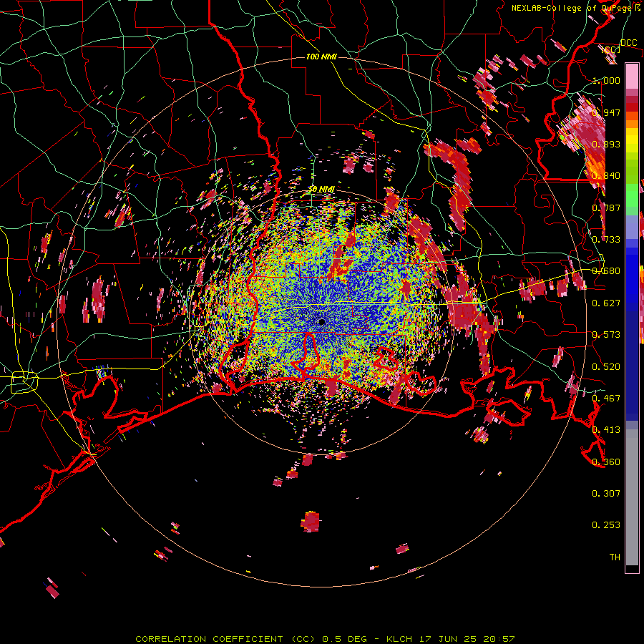644x644 pixels.
Task: Select the 0.413 legend value
Action: pyautogui.click(x=606, y=430)
